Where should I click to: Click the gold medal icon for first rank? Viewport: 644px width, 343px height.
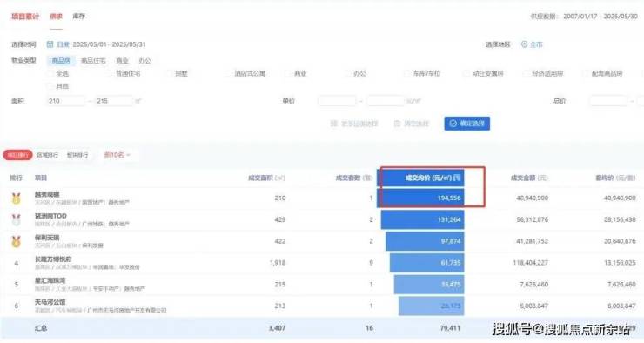[x=16, y=198]
